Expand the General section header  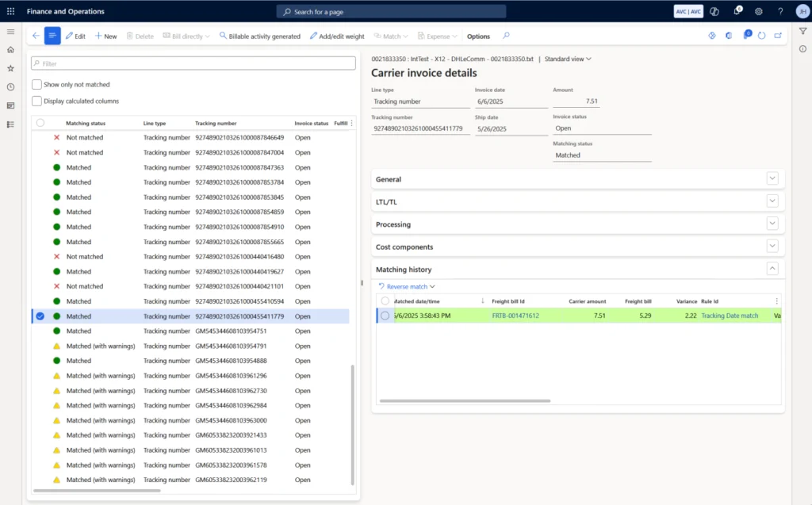[x=772, y=178]
